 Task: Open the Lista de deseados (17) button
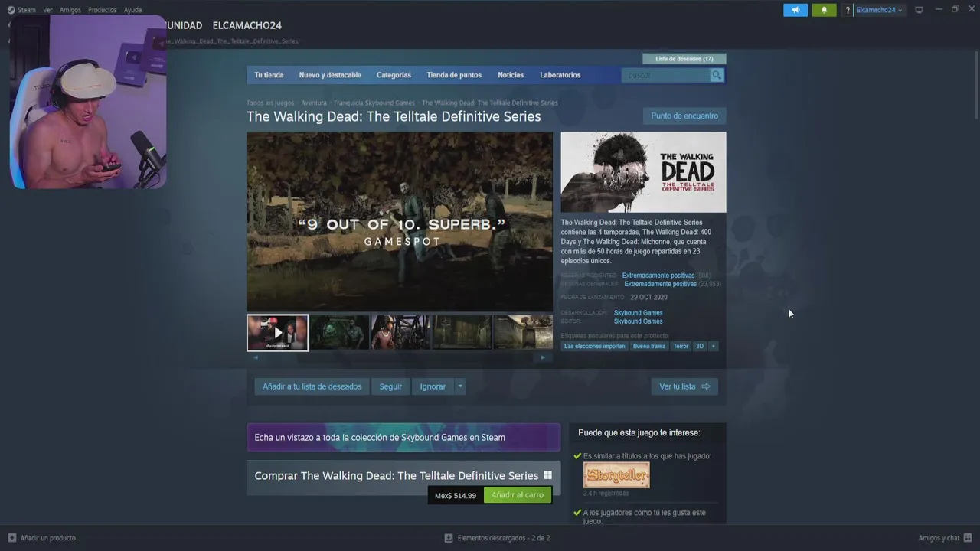point(684,59)
